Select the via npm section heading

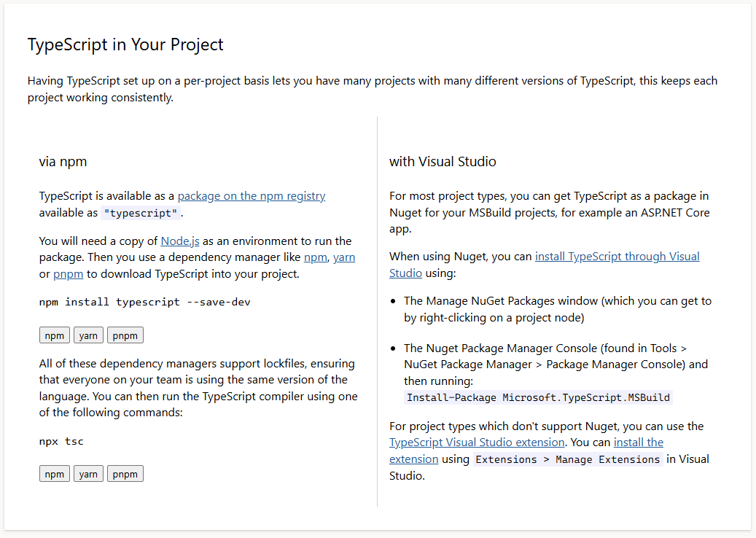(x=63, y=162)
